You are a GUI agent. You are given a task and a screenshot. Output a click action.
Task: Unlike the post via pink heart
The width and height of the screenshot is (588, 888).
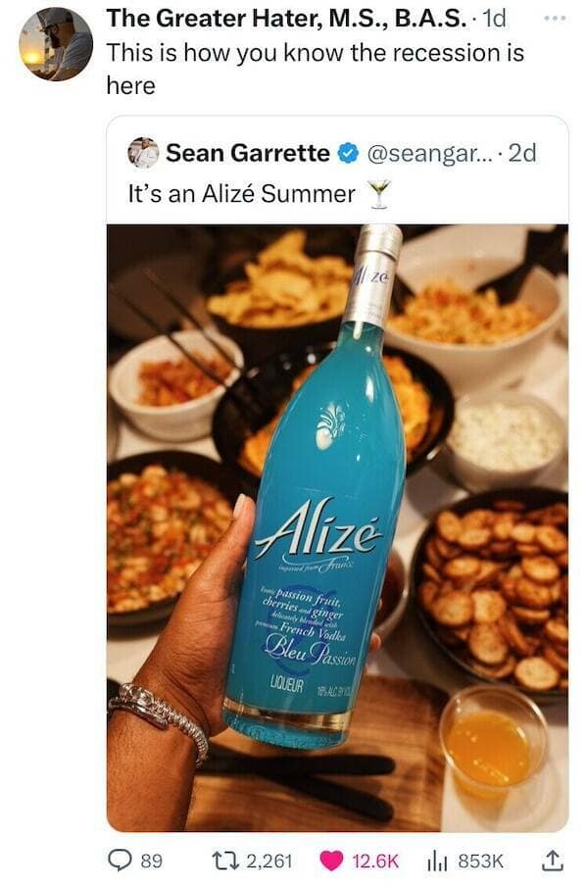click(x=331, y=862)
